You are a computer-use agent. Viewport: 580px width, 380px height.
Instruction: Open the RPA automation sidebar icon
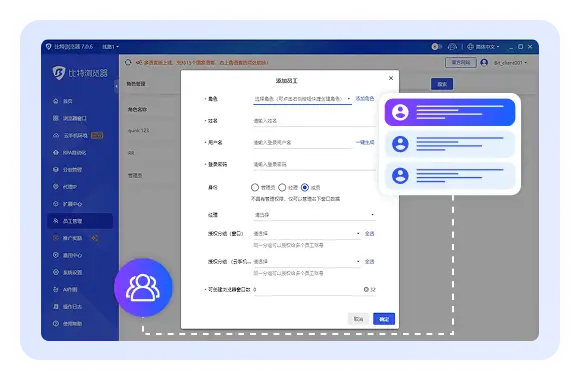[55, 152]
